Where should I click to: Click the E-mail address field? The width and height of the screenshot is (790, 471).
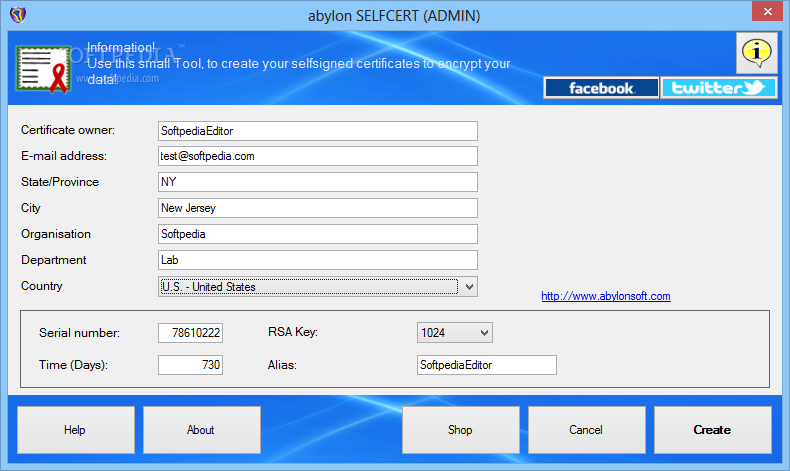(x=317, y=156)
